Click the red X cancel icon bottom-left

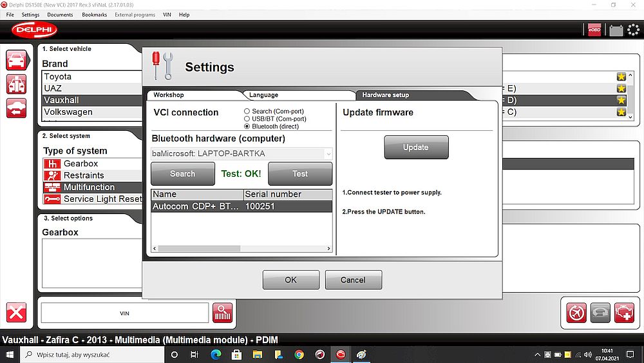[16, 313]
